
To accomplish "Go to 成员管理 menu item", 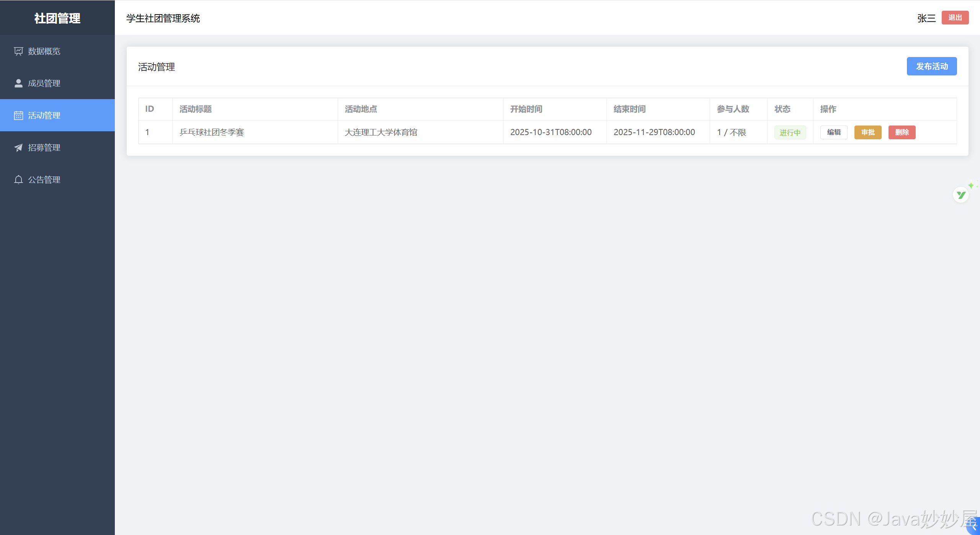I will (57, 83).
